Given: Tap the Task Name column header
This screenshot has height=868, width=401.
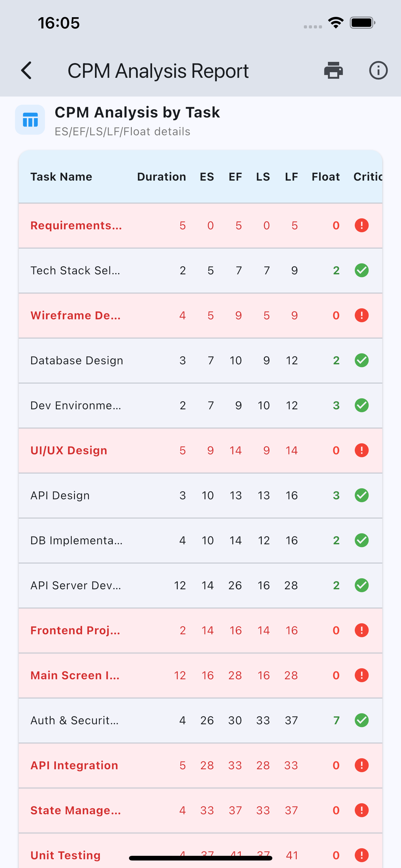Looking at the screenshot, I should coord(61,177).
